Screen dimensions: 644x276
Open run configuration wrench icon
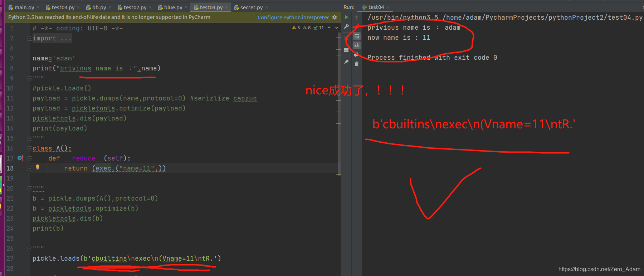click(x=346, y=26)
